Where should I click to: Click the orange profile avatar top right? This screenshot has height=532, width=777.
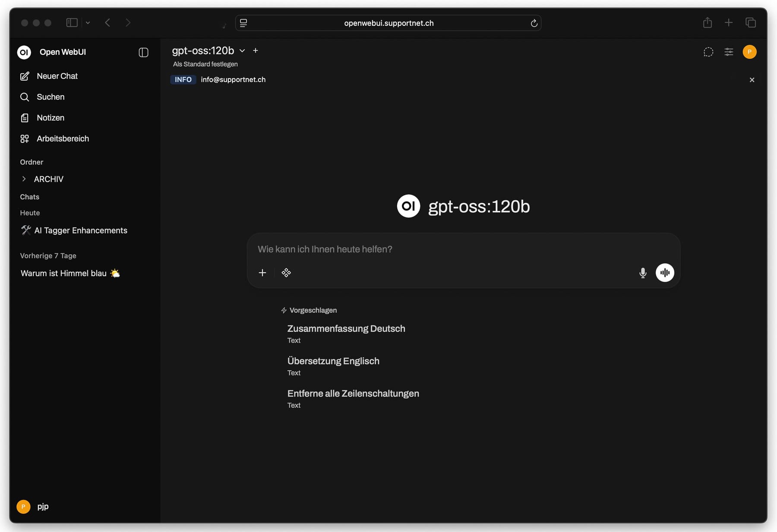click(x=749, y=52)
